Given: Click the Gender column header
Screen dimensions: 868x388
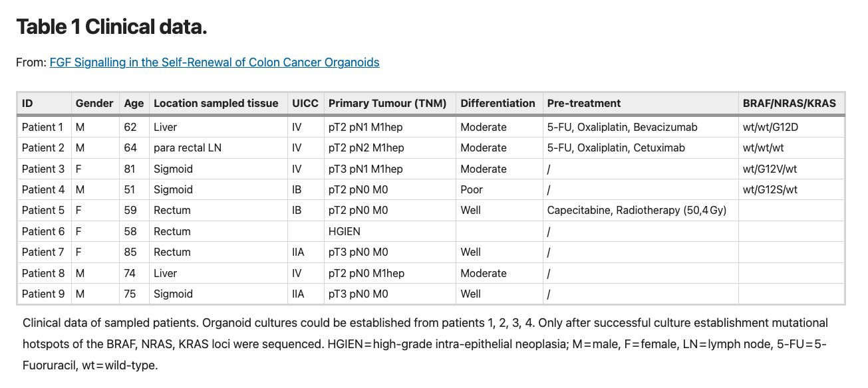Looking at the screenshot, I should [94, 103].
